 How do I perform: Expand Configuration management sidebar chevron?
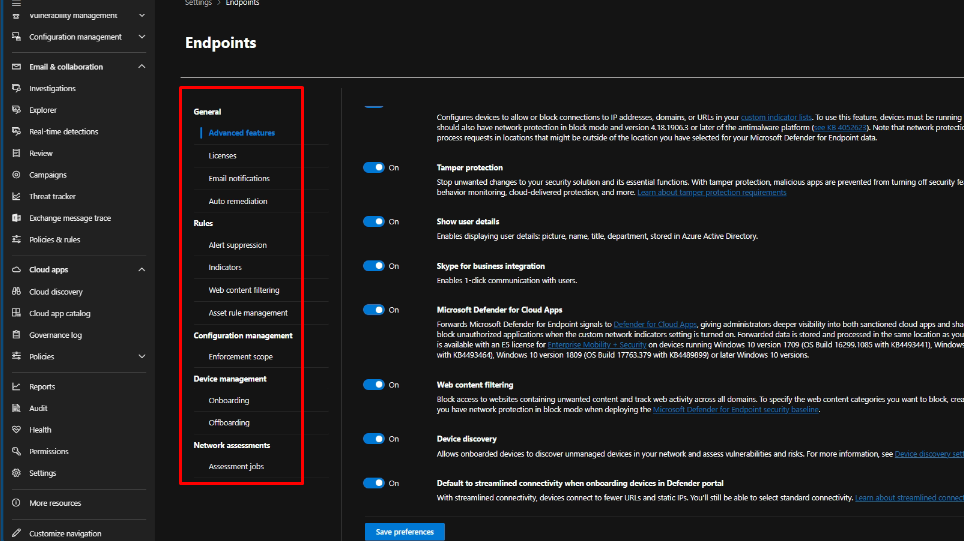(x=142, y=37)
